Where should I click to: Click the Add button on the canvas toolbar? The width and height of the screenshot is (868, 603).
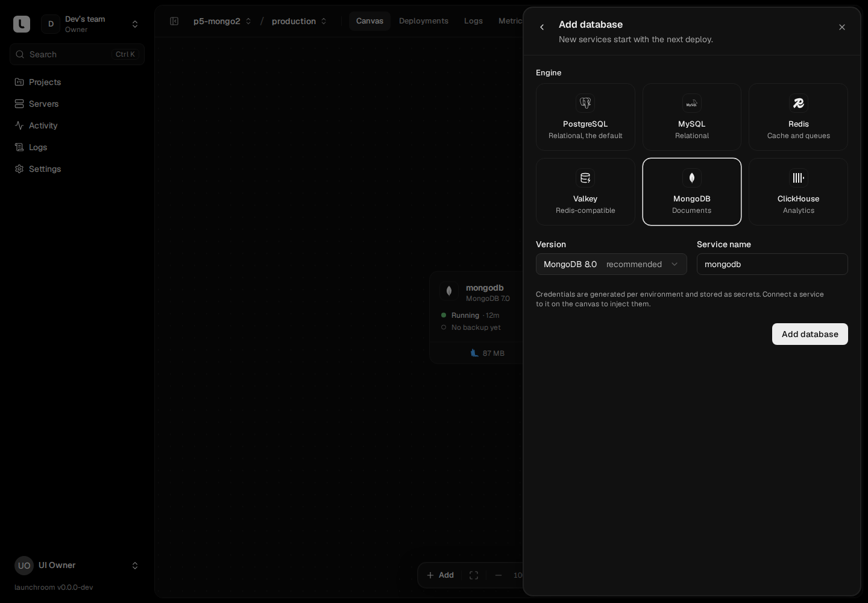pyautogui.click(x=440, y=575)
